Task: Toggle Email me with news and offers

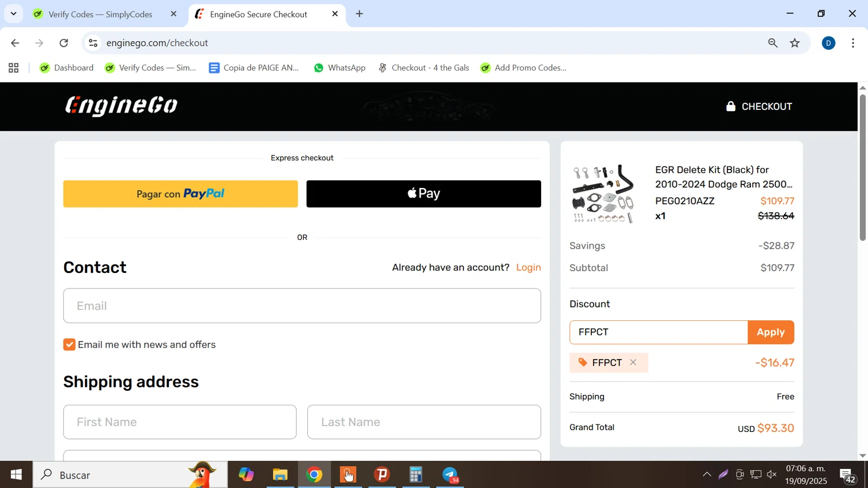Action: coord(69,345)
